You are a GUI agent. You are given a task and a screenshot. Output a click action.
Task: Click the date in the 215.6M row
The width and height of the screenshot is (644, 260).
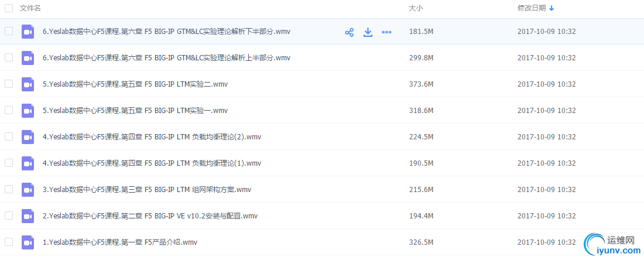pos(547,189)
